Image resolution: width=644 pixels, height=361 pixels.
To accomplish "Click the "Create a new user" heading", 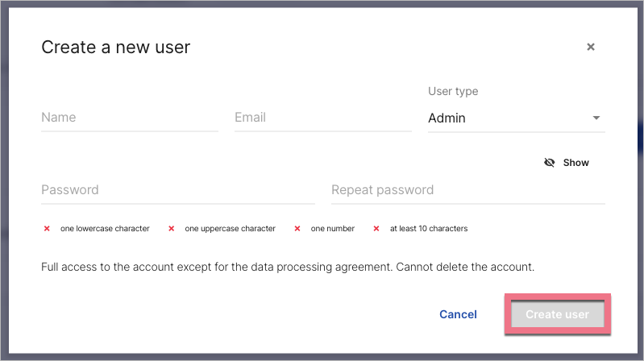I will (115, 48).
